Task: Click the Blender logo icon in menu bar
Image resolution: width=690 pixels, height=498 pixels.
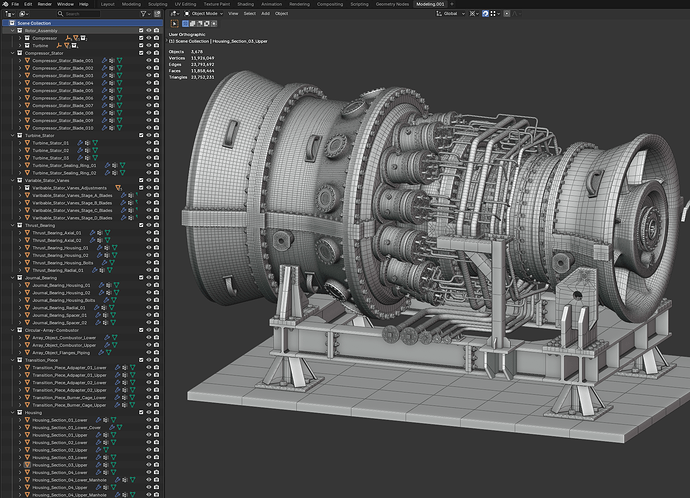Action: pyautogui.click(x=5, y=4)
